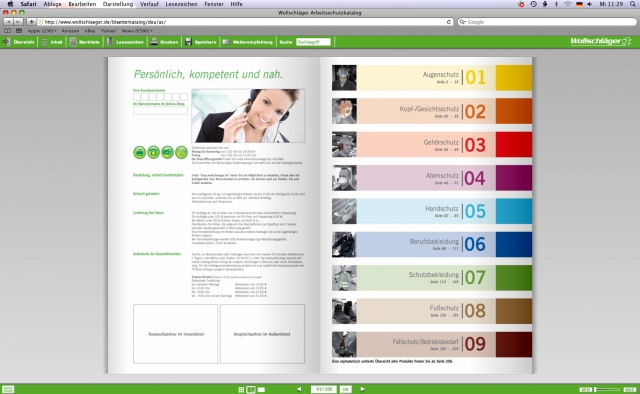Open the Lesezeichen bookmarks panel in catalog
Image resolution: width=640 pixels, height=394 pixels.
(x=126, y=42)
